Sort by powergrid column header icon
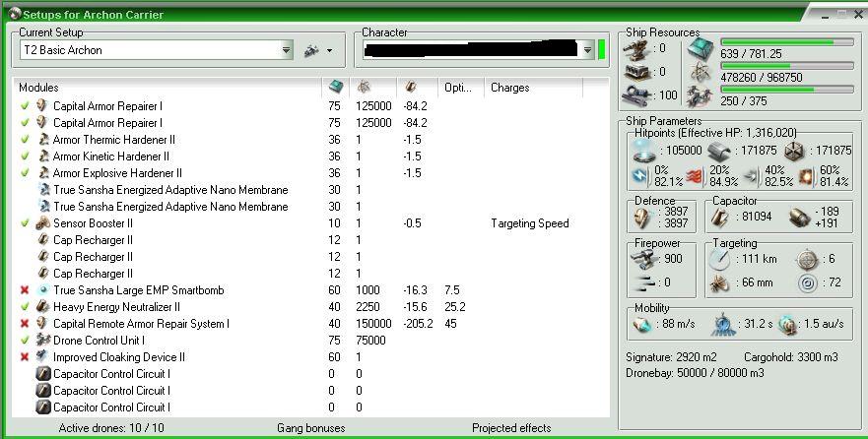 364,87
